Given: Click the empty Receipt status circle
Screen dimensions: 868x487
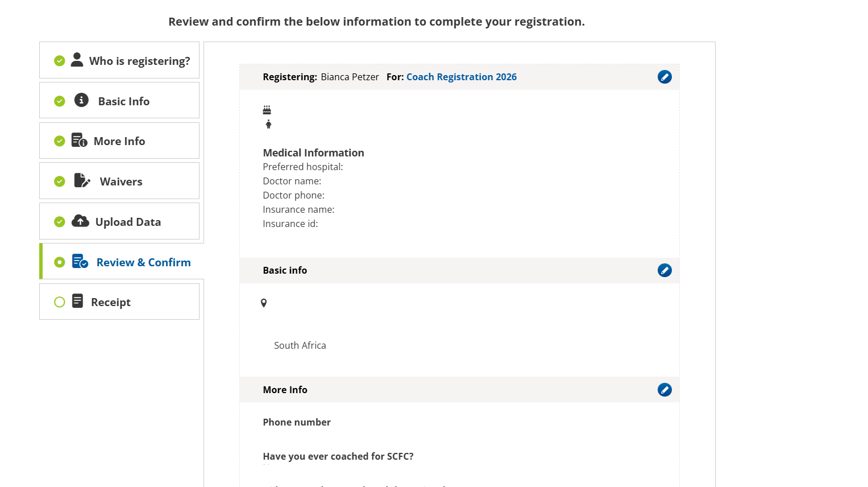Looking at the screenshot, I should coord(60,302).
